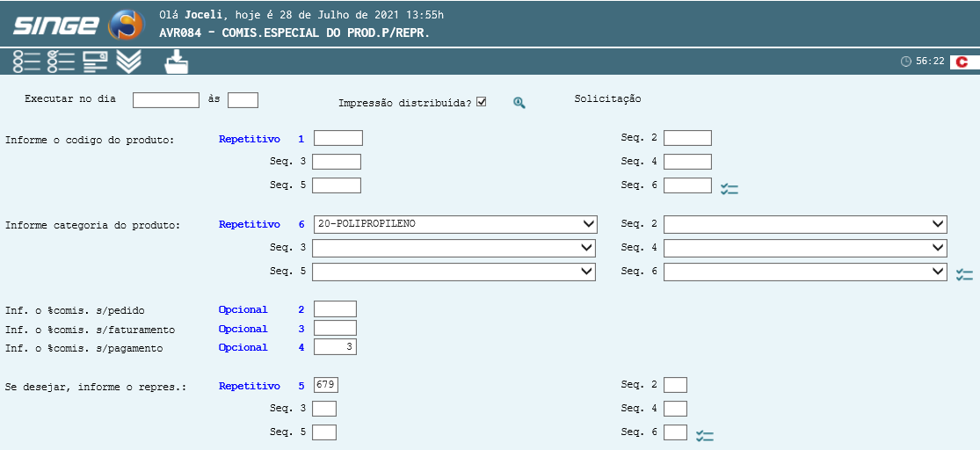Click the triple chevron down icon
Image resolution: width=980 pixels, height=450 pixels.
129,62
